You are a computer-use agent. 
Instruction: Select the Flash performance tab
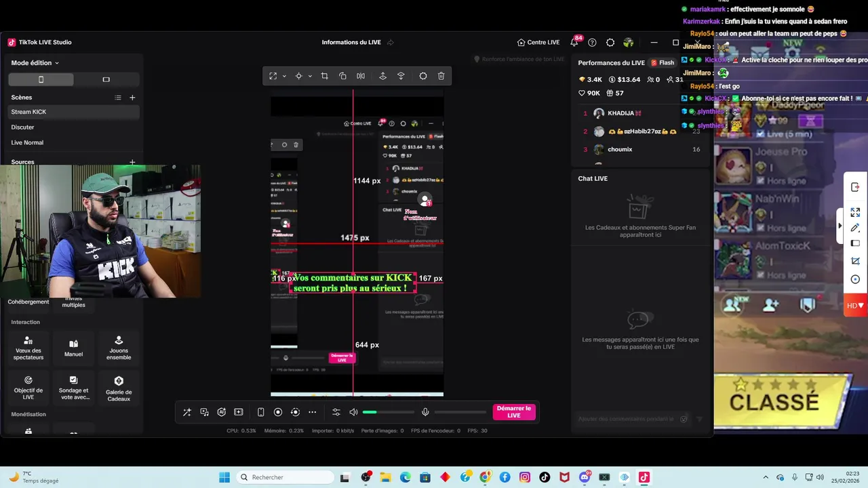[x=663, y=63]
